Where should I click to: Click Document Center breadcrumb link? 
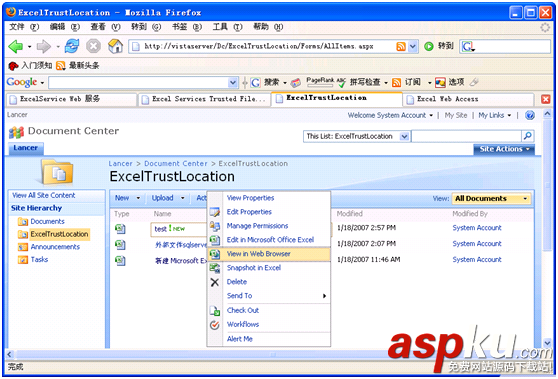175,164
